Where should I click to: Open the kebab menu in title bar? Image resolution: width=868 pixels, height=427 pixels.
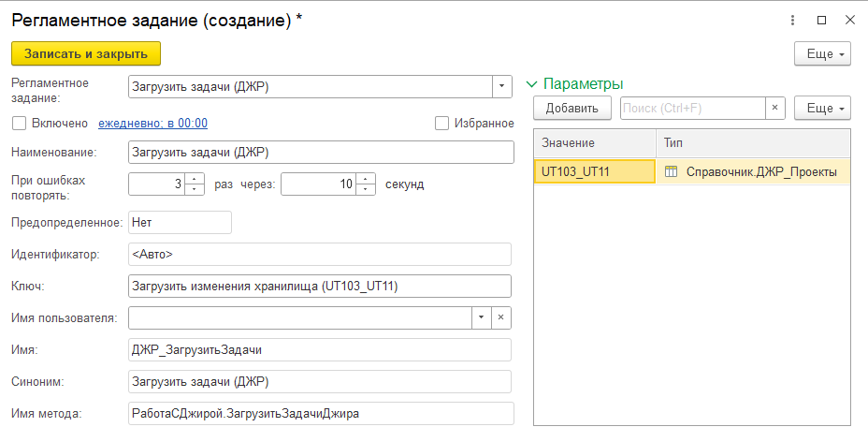click(x=794, y=20)
